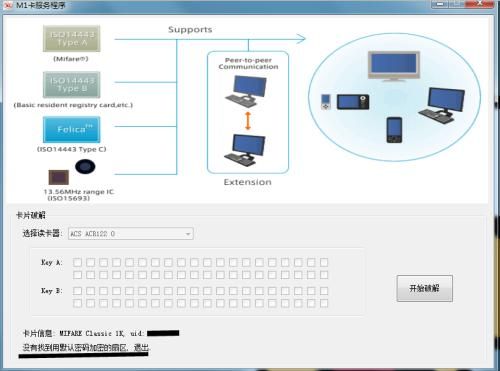Click the M1卡服务程序 title bar icon
500x371 pixels.
[x=8, y=5]
